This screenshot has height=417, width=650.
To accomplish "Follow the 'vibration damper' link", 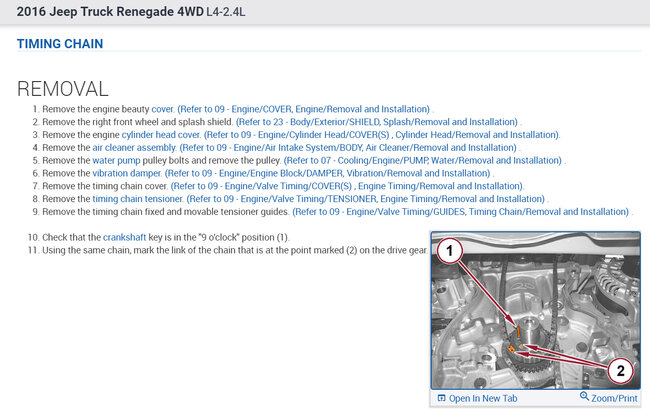I will (x=127, y=173).
